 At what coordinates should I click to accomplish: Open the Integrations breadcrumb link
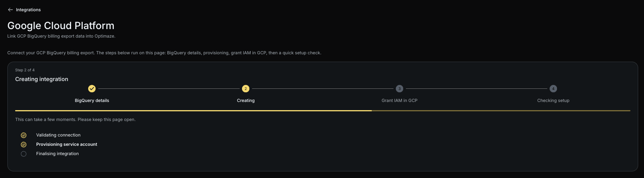point(28,10)
